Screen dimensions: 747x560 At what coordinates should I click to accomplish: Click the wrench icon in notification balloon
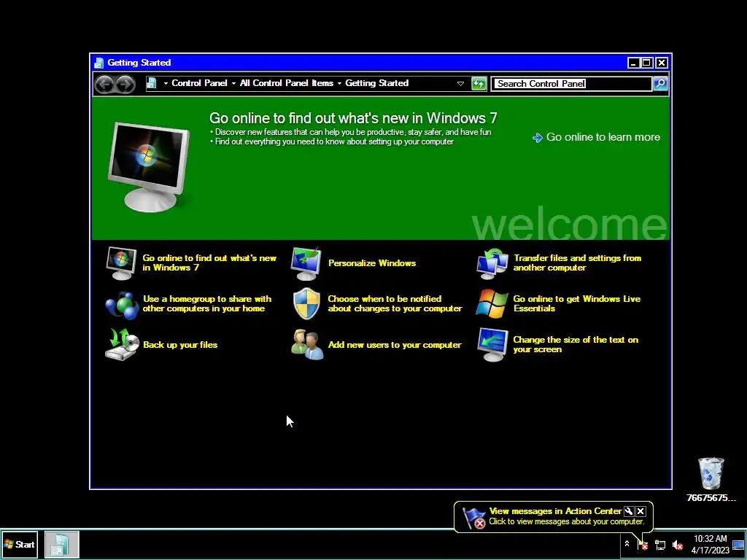click(x=629, y=511)
